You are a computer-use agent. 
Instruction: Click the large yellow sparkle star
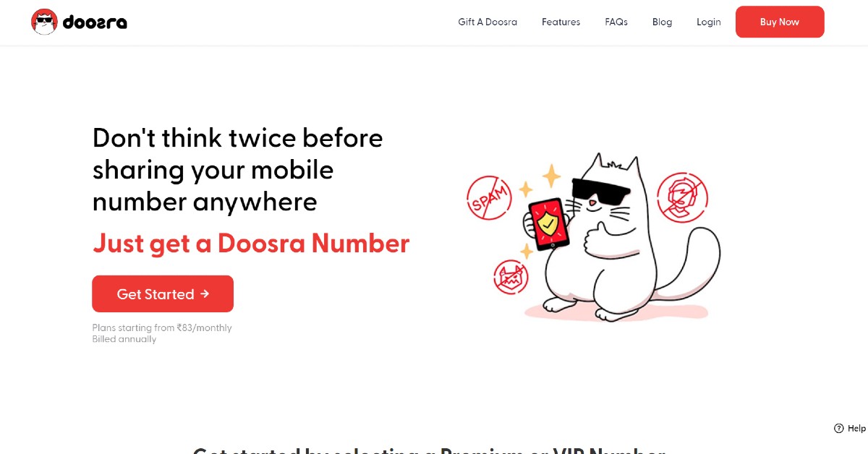click(x=552, y=175)
